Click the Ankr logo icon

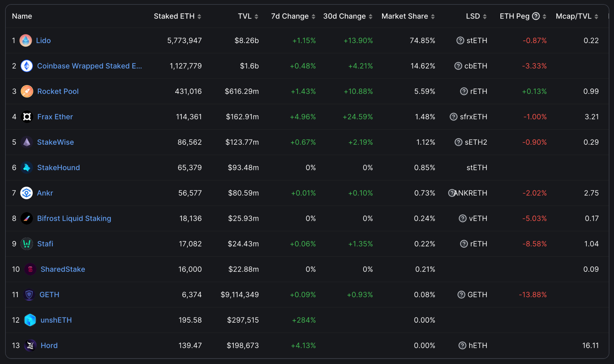tap(26, 193)
